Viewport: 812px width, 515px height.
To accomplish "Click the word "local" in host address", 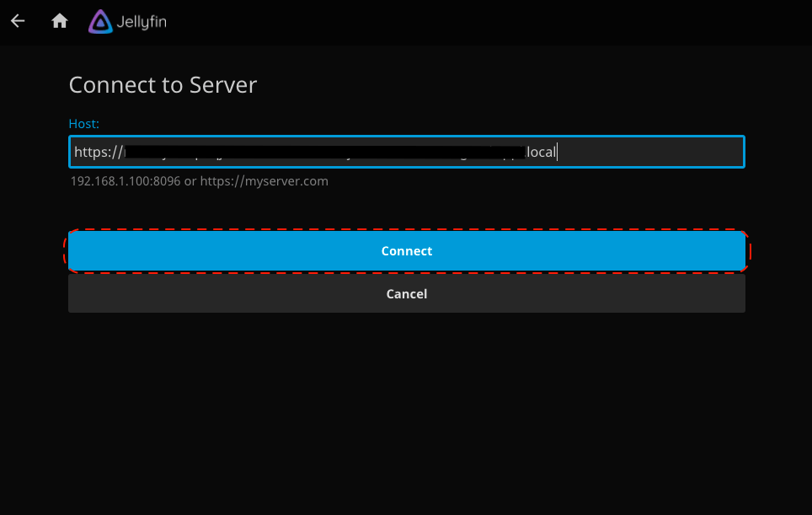I will tap(541, 153).
